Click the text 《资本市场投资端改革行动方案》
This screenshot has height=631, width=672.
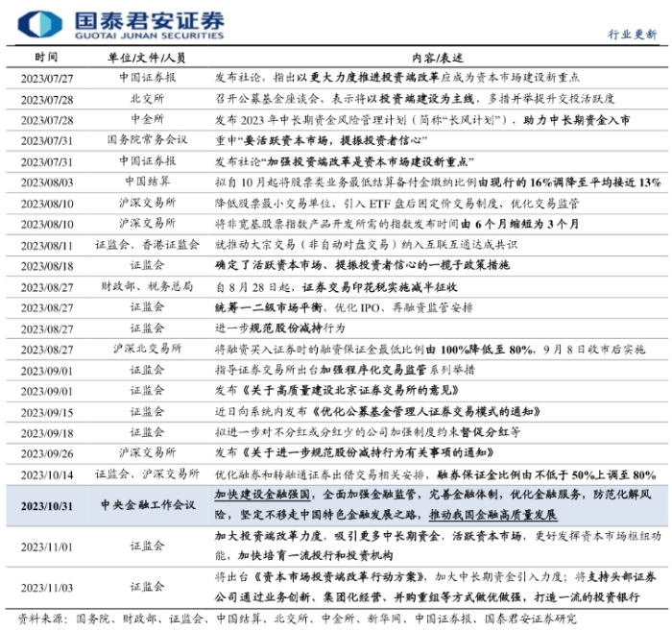pyautogui.click(x=340, y=577)
